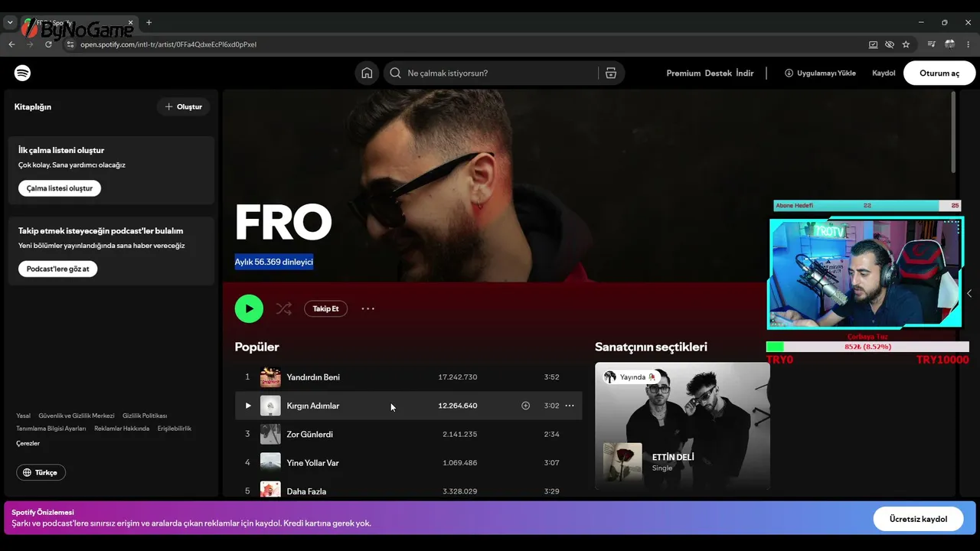Click the browser forward arrow

coord(30,44)
